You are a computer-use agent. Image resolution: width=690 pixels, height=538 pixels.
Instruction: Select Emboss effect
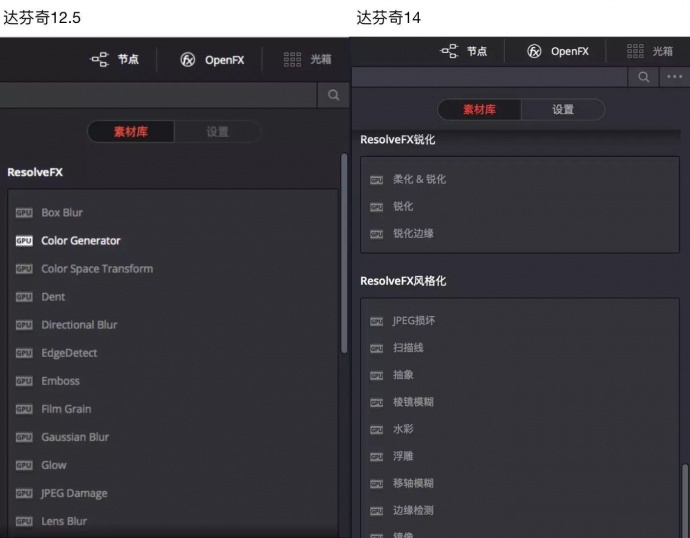click(60, 381)
